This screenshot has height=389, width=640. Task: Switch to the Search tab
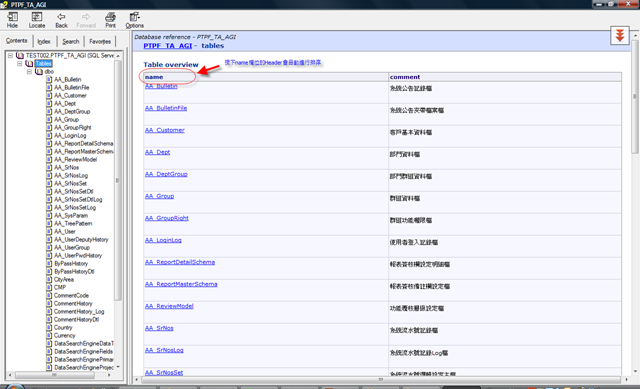tap(71, 41)
